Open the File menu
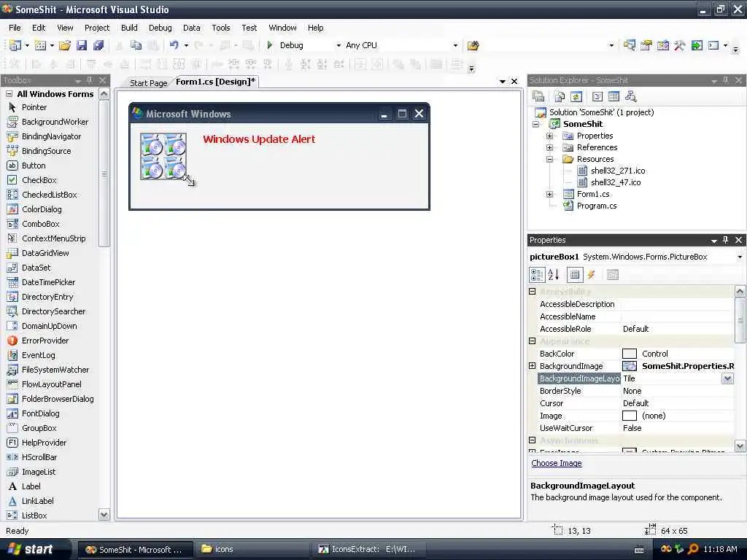747x560 pixels. 15,28
